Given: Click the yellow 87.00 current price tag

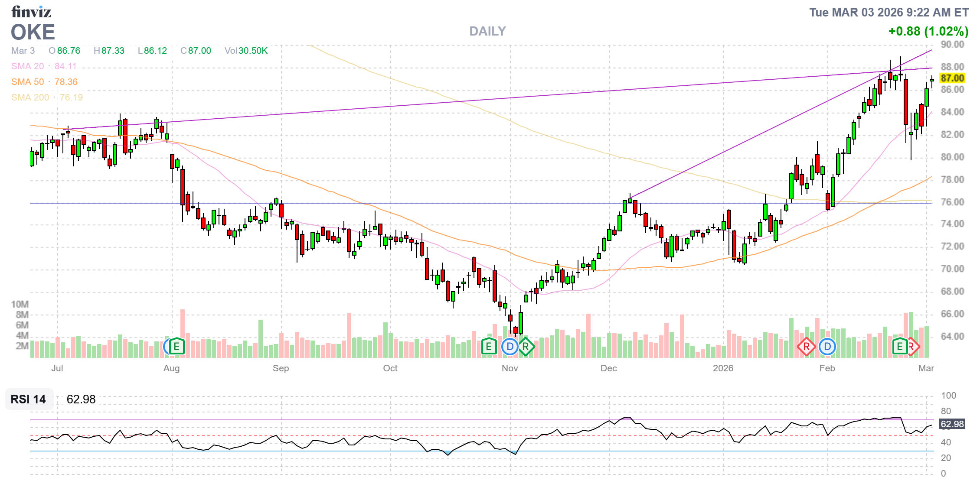Looking at the screenshot, I should [952, 78].
